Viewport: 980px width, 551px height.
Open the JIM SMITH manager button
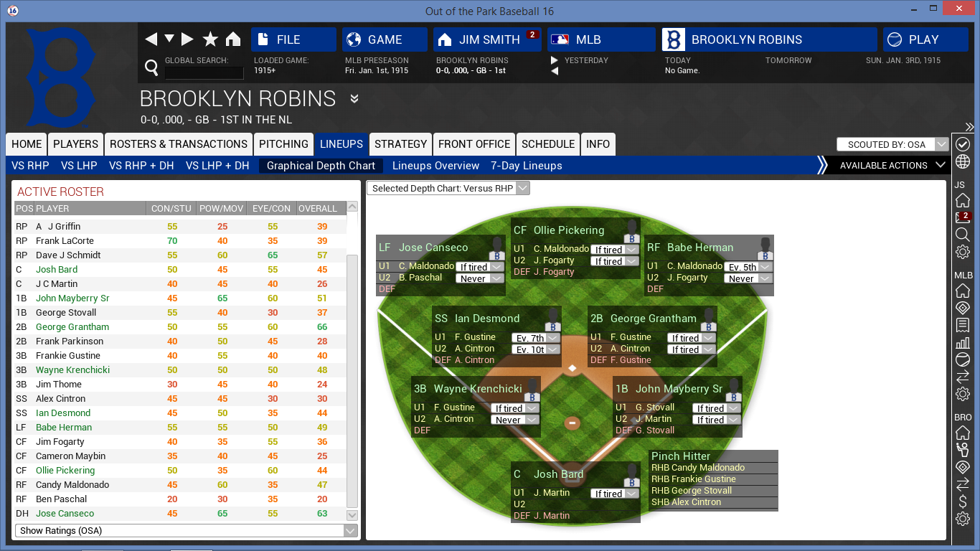(487, 39)
